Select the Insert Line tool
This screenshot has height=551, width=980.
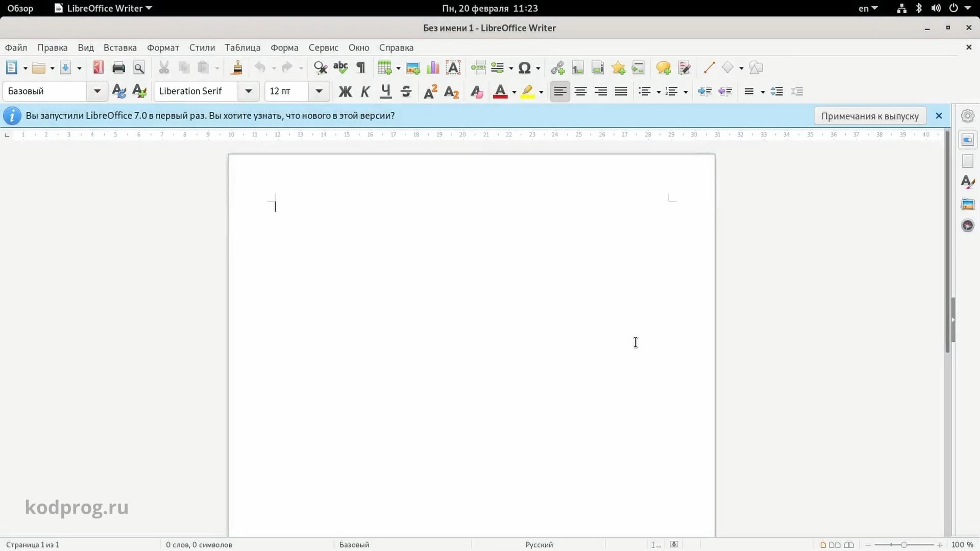(x=708, y=68)
